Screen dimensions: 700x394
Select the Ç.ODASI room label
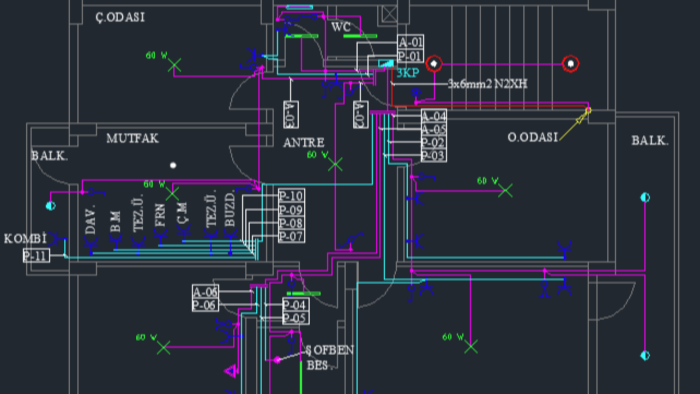click(x=120, y=17)
